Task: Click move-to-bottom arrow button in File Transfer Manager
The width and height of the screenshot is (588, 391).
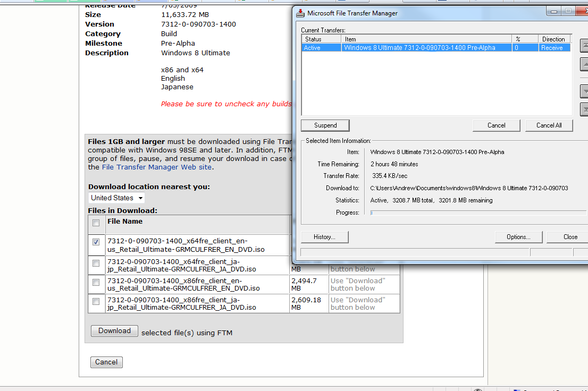Action: (x=584, y=109)
